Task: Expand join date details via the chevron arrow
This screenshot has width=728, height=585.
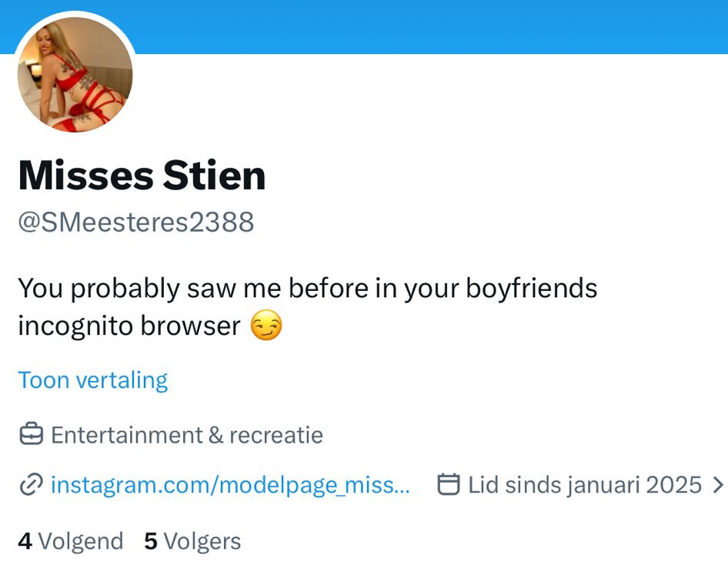Action: click(x=718, y=485)
